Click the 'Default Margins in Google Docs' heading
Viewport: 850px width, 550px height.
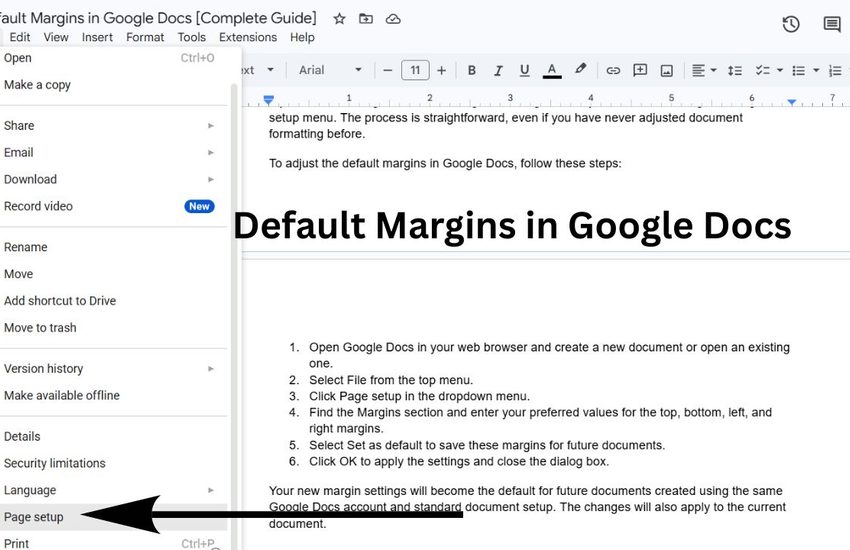pos(512,225)
